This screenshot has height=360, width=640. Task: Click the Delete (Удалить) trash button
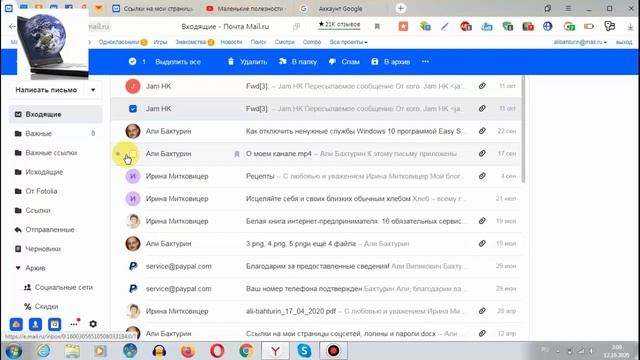tap(247, 62)
